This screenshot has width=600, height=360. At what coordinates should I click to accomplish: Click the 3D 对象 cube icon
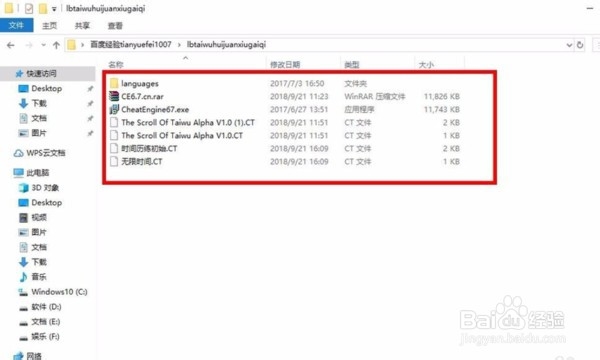[23, 188]
